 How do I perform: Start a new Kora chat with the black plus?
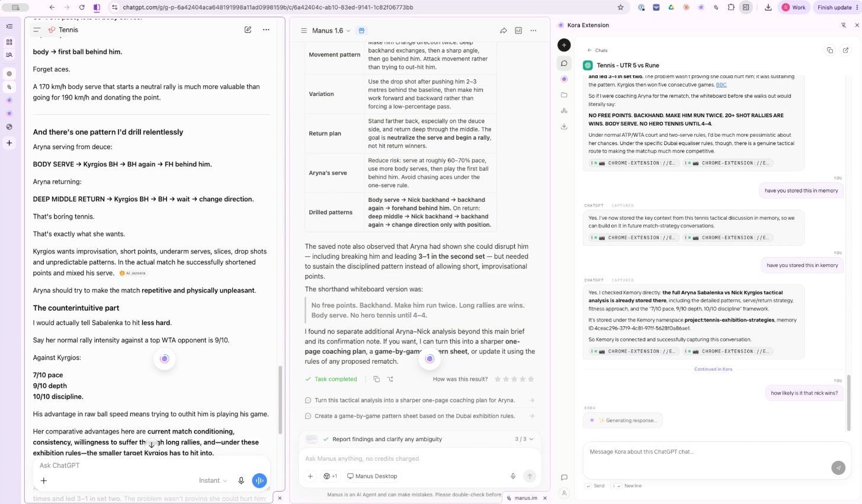(x=564, y=45)
